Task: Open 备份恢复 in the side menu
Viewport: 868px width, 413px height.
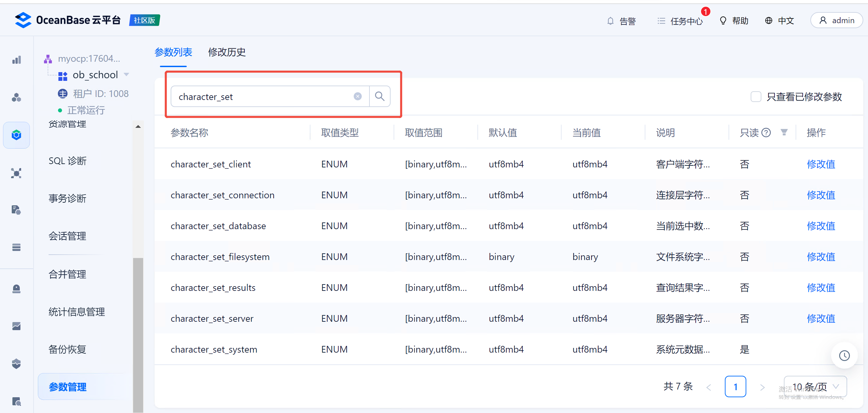Action: (x=67, y=349)
